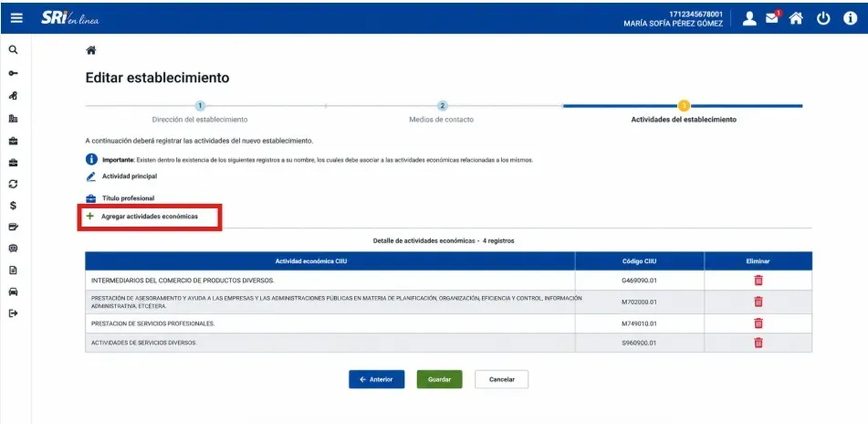Open the chat bubble sidebar icon

click(x=14, y=249)
